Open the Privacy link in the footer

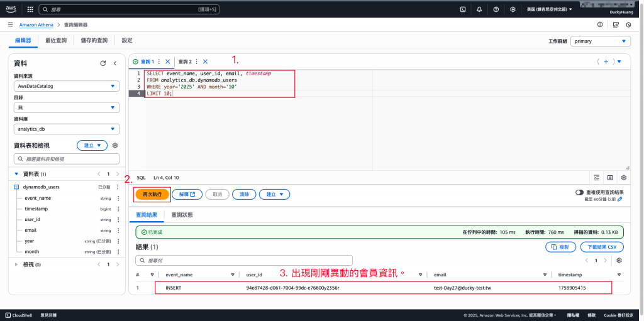coord(573,315)
